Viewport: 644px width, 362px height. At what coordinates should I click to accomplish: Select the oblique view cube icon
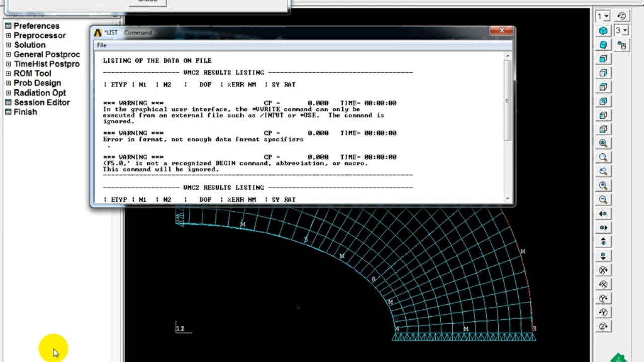coord(603,45)
